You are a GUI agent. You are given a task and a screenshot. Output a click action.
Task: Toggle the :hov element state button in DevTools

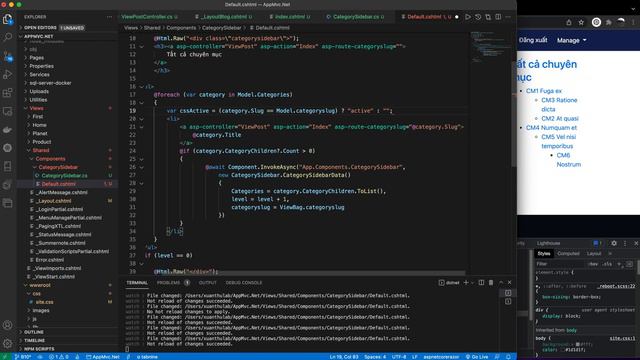[593, 264]
